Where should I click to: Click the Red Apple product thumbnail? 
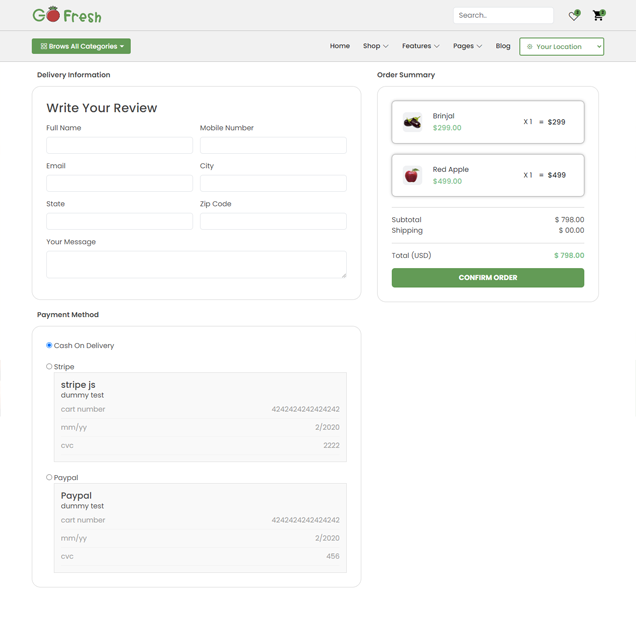pyautogui.click(x=412, y=175)
